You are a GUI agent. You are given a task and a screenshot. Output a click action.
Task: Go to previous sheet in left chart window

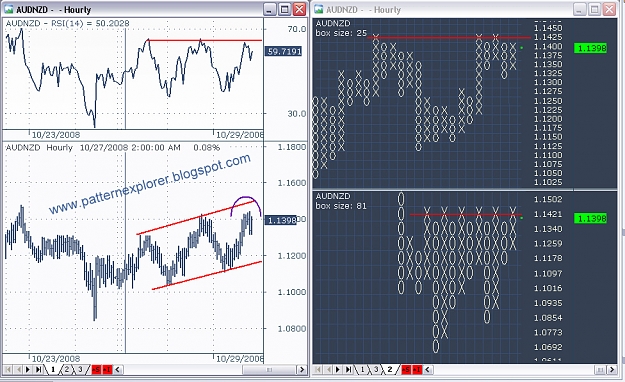coord(18,370)
